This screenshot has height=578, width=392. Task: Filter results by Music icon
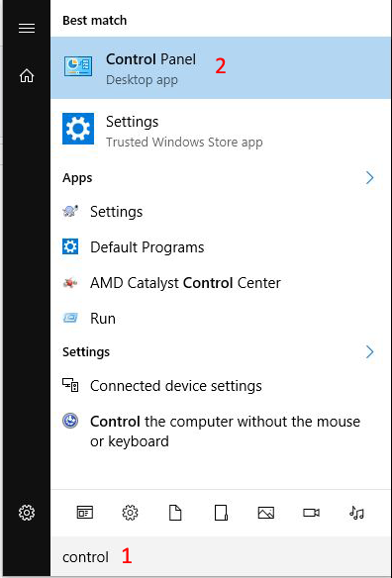click(356, 513)
